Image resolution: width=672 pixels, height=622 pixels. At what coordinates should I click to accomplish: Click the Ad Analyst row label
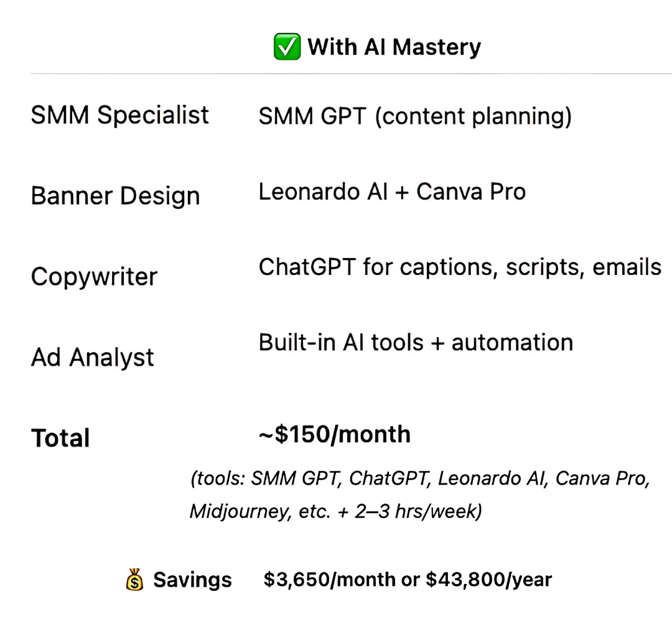[x=93, y=358]
